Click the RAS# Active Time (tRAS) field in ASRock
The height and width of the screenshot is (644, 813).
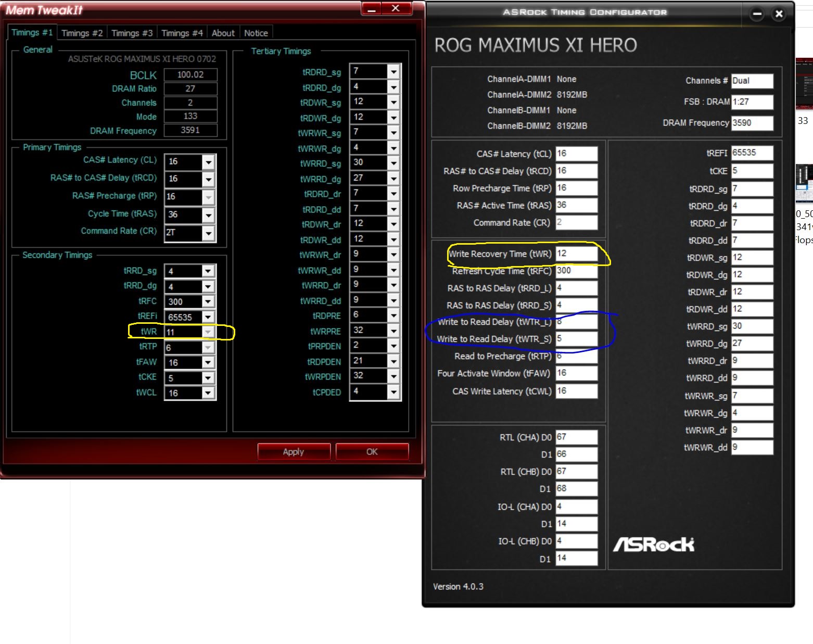[577, 205]
